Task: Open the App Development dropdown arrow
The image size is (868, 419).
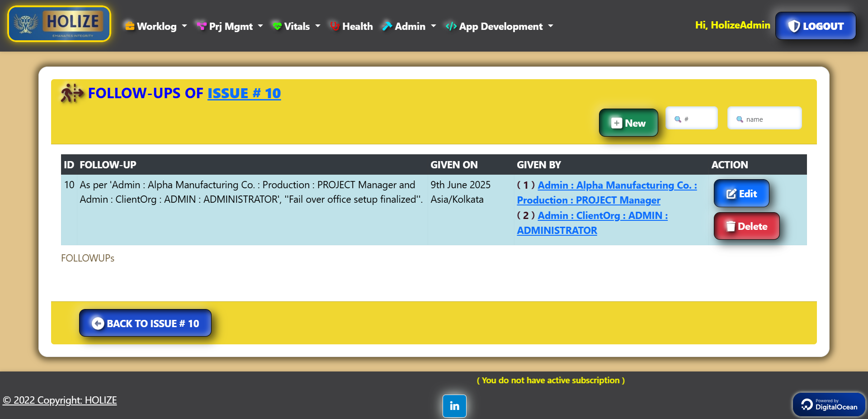Action: tap(551, 26)
